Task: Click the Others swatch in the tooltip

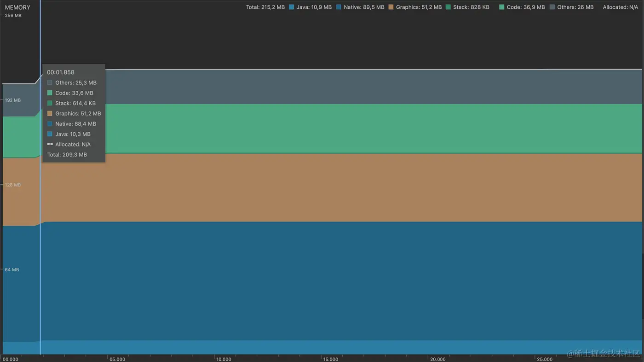Action: pos(50,83)
